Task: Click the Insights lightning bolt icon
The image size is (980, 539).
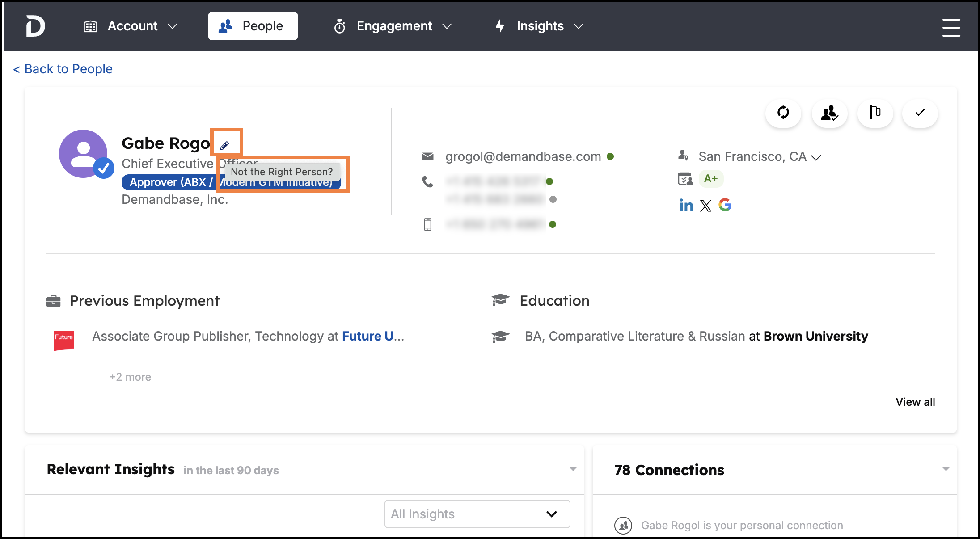Action: coord(500,26)
